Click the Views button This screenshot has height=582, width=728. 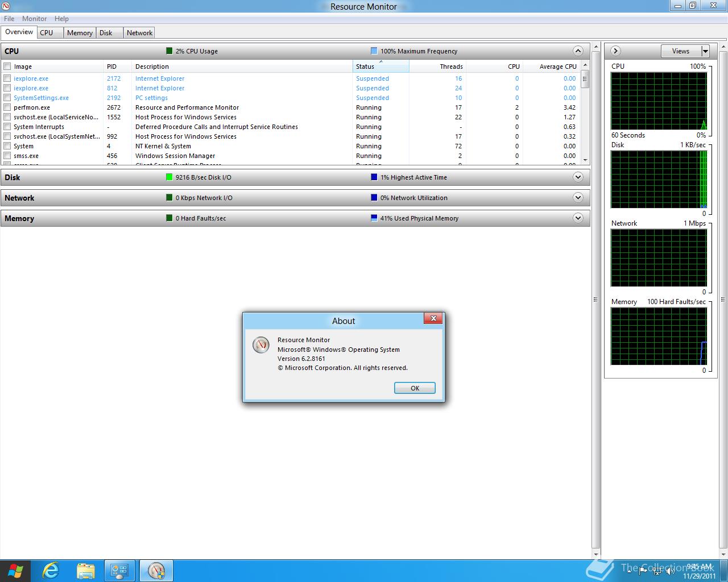click(681, 51)
